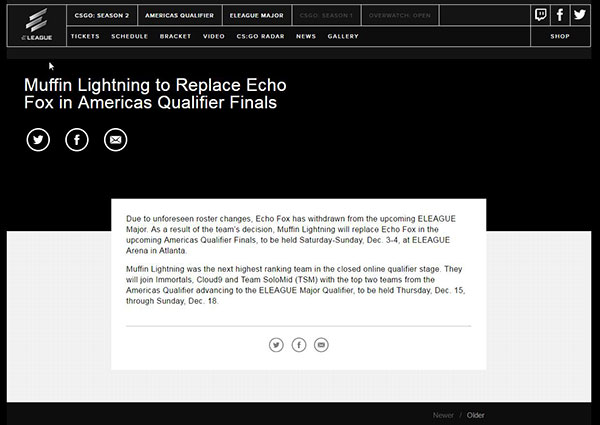Go to the Older article link
Image resolution: width=600 pixels, height=425 pixels.
click(x=476, y=415)
